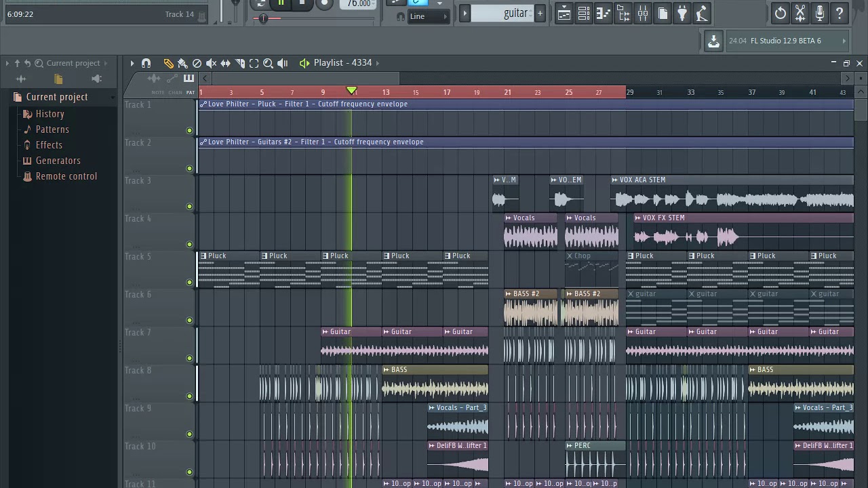This screenshot has height=488, width=868.
Task: Mute Track 3 with its green light
Action: click(189, 207)
